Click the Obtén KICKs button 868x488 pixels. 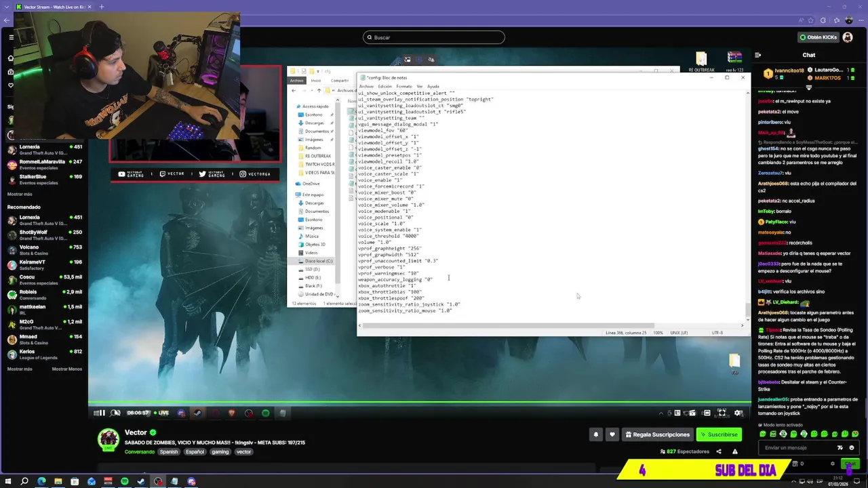(x=818, y=37)
